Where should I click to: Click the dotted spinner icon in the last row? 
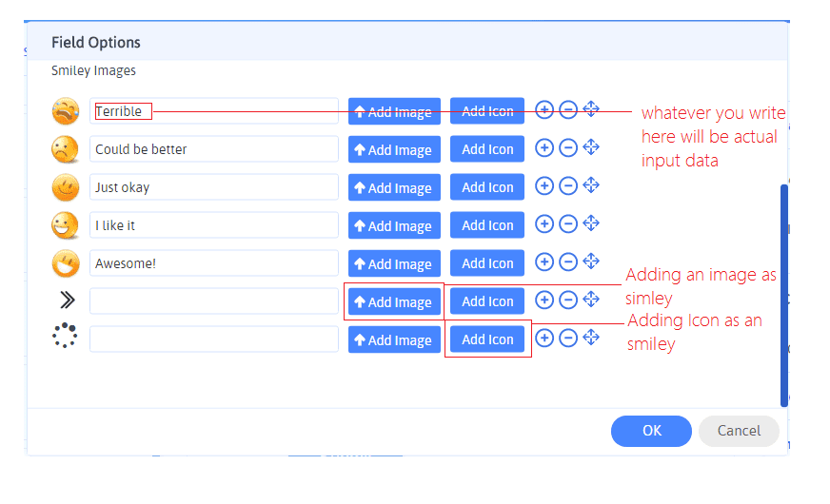tap(66, 339)
